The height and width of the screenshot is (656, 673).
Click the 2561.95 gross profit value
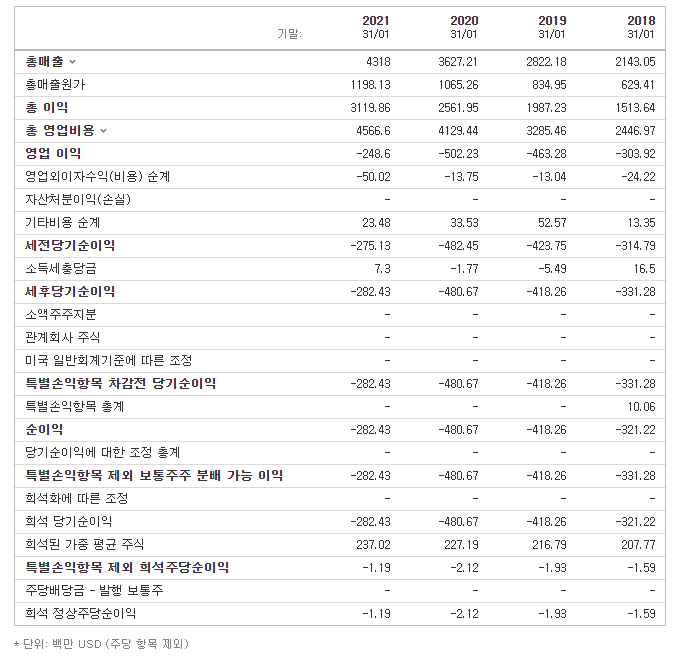point(458,108)
